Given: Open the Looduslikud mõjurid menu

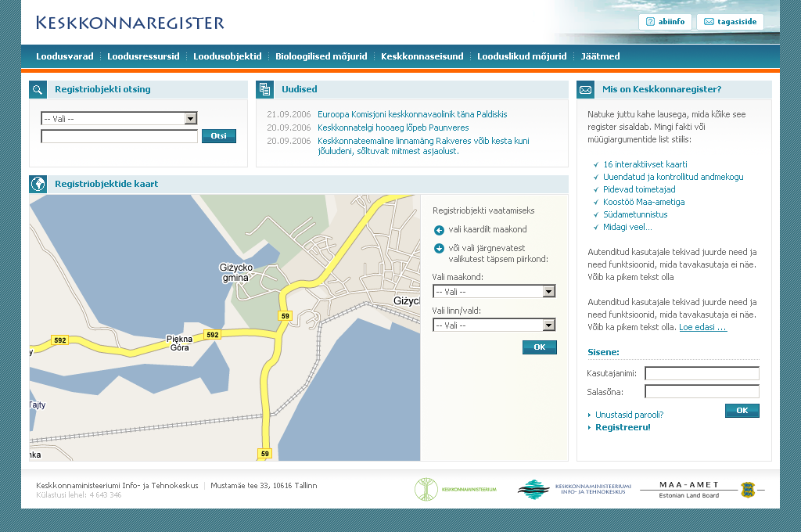Looking at the screenshot, I should pyautogui.click(x=522, y=56).
